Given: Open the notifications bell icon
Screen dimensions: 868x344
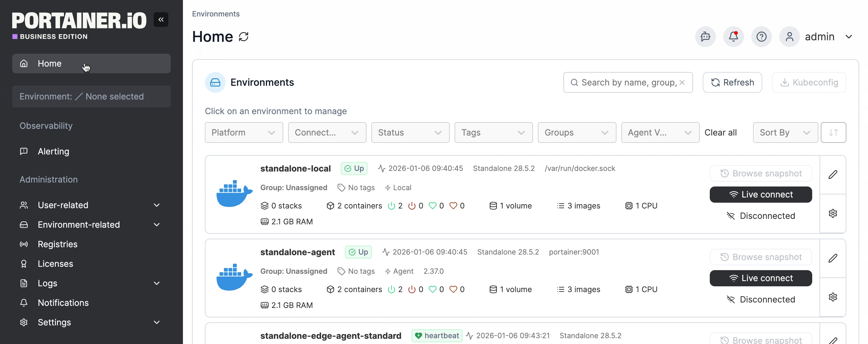Looking at the screenshot, I should [x=733, y=36].
